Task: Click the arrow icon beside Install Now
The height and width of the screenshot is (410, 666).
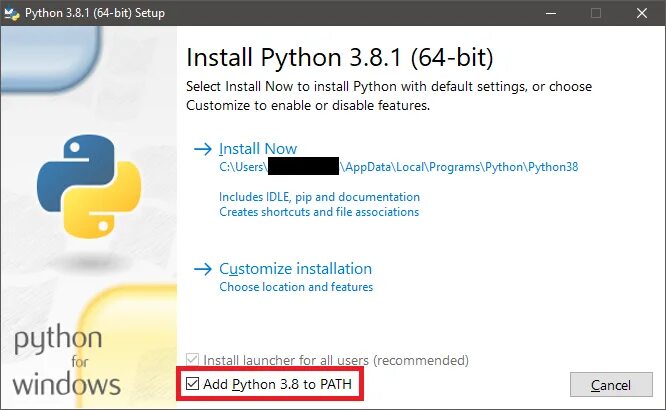Action: tap(203, 149)
